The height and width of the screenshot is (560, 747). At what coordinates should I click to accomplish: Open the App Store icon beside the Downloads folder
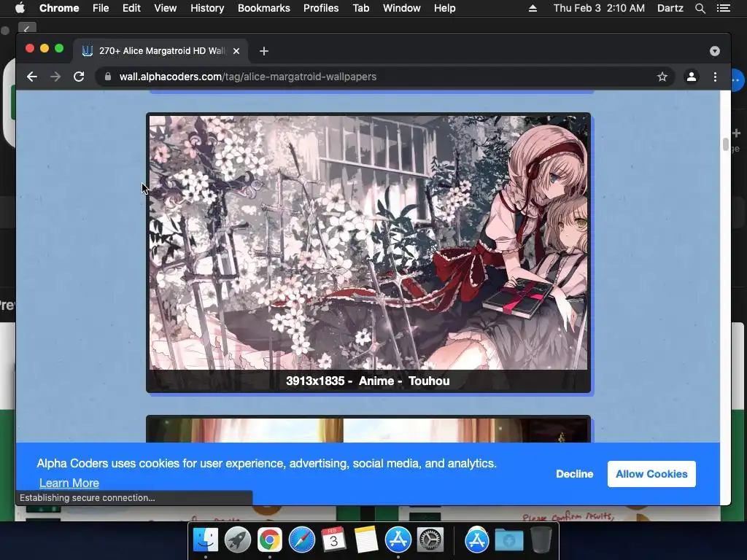(477, 540)
